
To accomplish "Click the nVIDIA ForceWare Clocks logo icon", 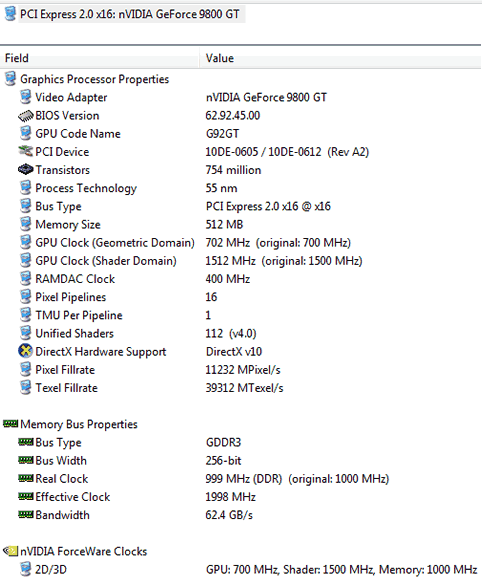I will point(10,551).
